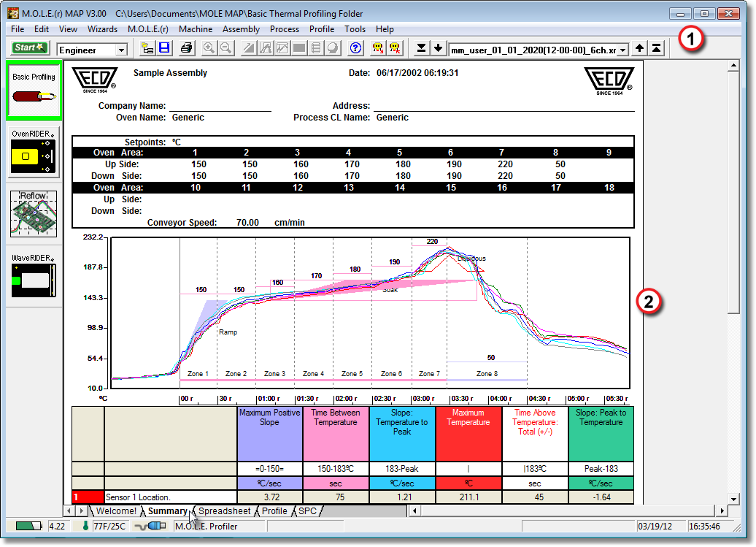This screenshot has width=756, height=547.
Task: Click the second yellow mole character icon
Action: (x=395, y=48)
